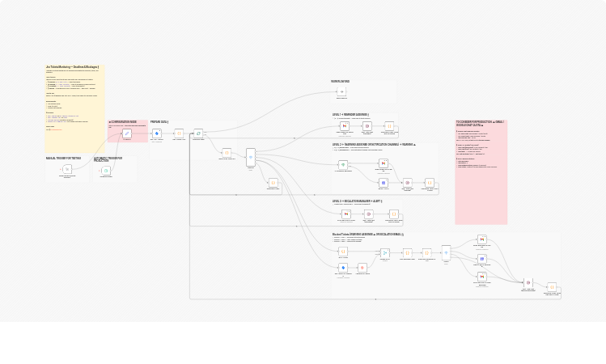Open the tall switch node in Blocked Tickets
Screen dimensions: 606x364
click(445, 253)
